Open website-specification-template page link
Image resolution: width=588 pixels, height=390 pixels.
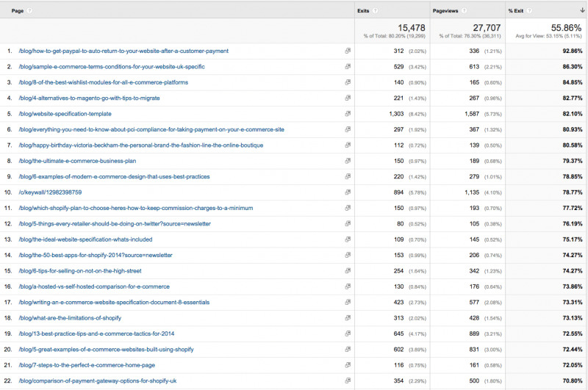[x=65, y=114]
